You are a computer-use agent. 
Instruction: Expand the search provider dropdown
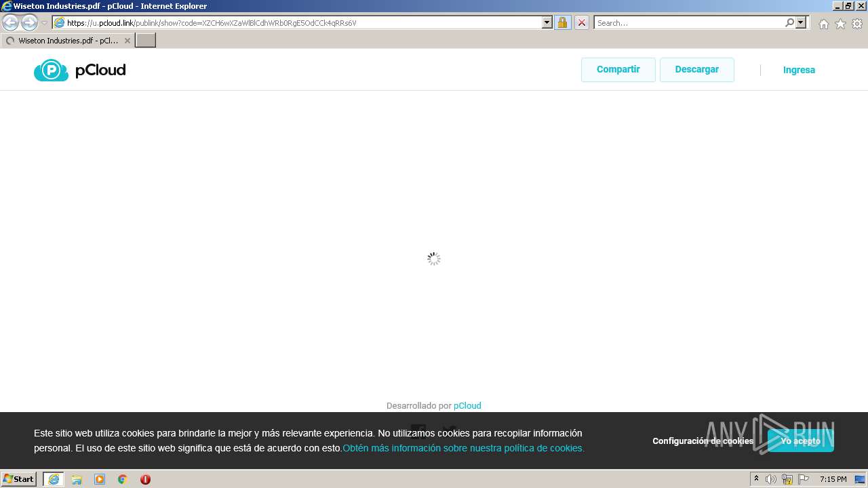click(801, 22)
